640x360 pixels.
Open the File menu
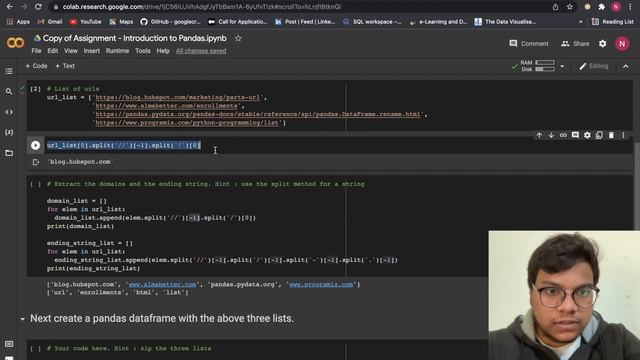pos(36,51)
